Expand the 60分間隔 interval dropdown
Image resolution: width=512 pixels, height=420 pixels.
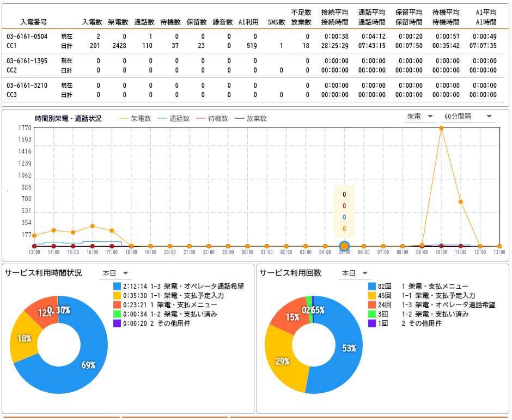468,117
